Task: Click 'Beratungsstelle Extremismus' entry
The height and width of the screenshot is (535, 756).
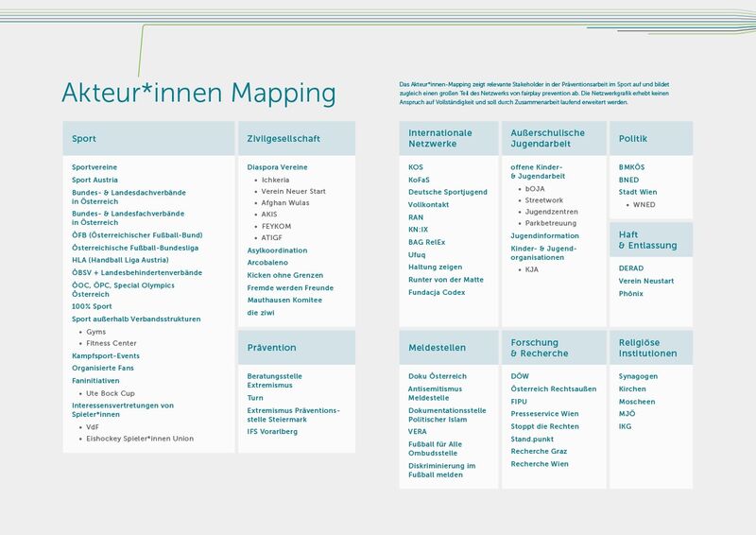Action: point(275,381)
